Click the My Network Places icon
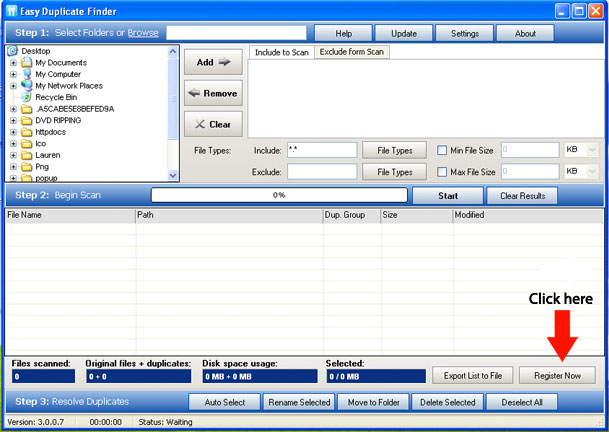The image size is (609, 432). coord(26,85)
